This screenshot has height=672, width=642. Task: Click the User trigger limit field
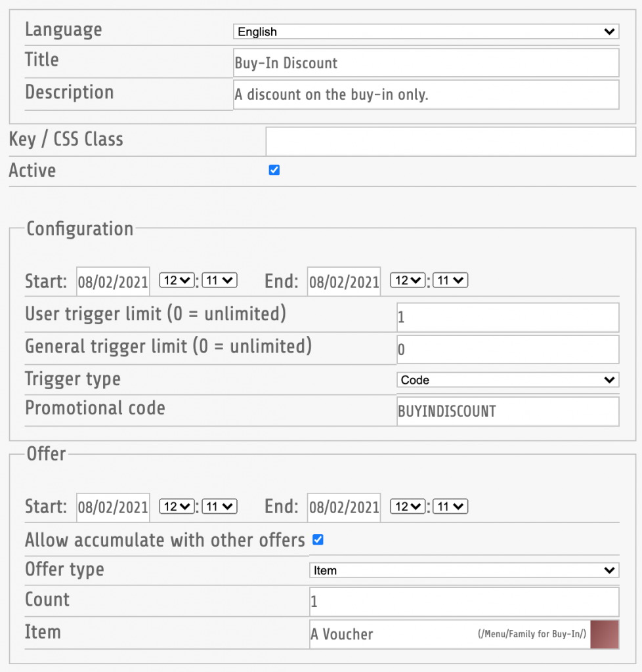(x=508, y=317)
